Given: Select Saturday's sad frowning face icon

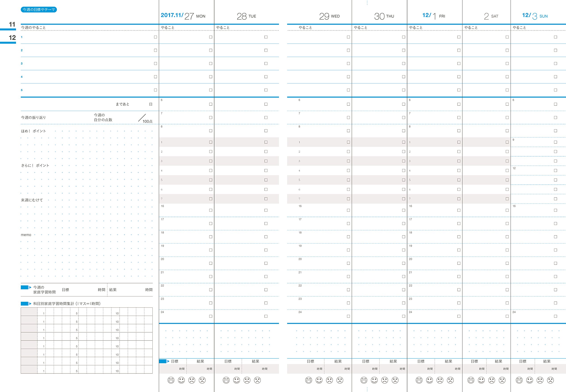Looking at the screenshot, I should [x=492, y=380].
